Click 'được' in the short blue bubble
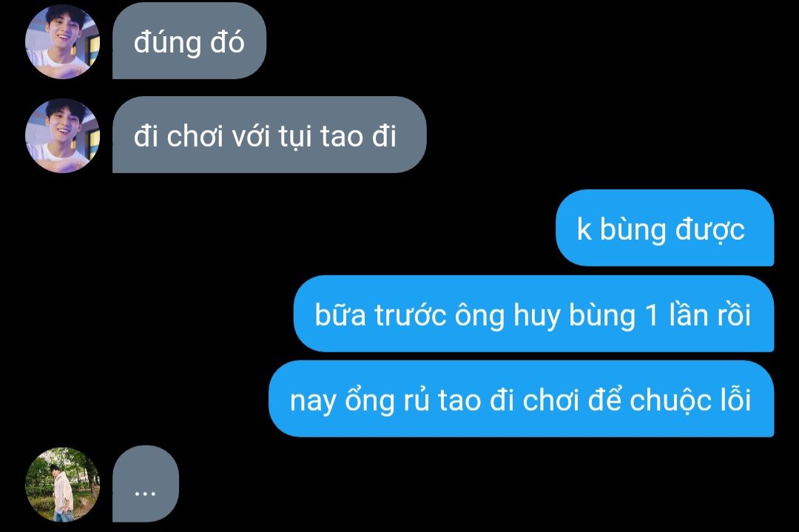This screenshot has height=532, width=799. (x=709, y=230)
